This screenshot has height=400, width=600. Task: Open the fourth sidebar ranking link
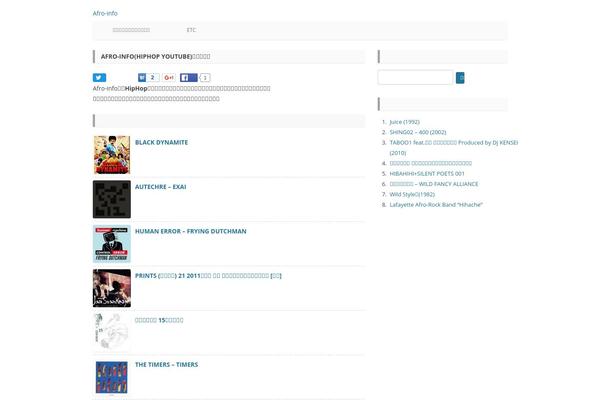[430, 163]
